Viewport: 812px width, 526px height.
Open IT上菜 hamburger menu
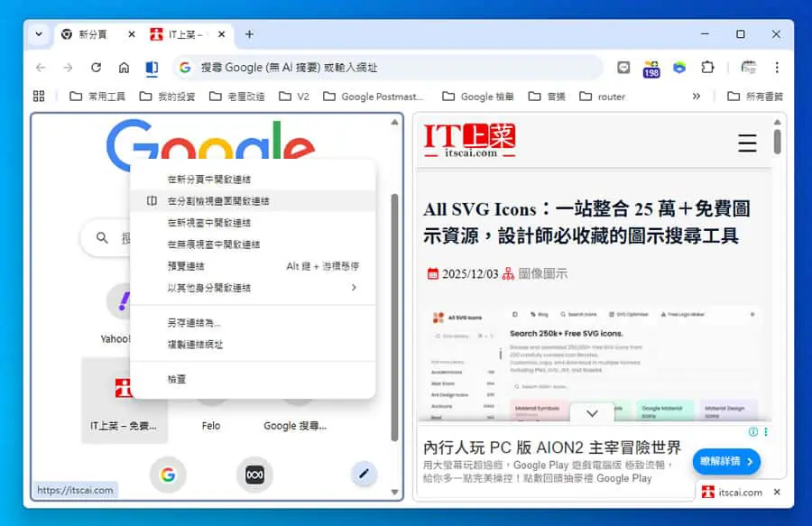click(x=747, y=143)
